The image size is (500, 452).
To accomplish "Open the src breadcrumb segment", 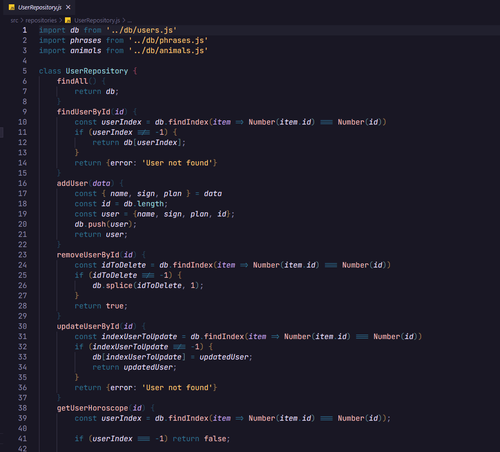I will pyautogui.click(x=14, y=20).
